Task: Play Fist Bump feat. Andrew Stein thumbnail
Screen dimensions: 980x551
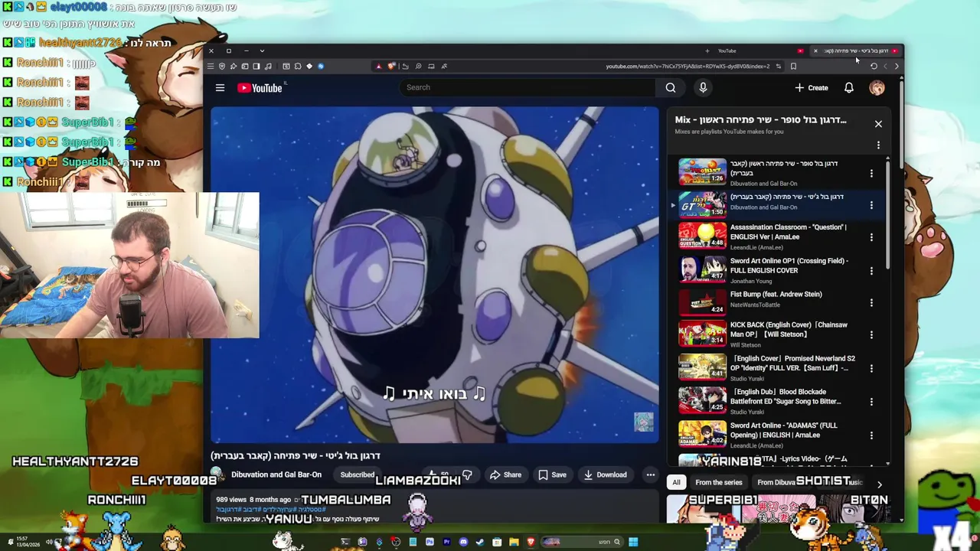Action: click(x=702, y=302)
